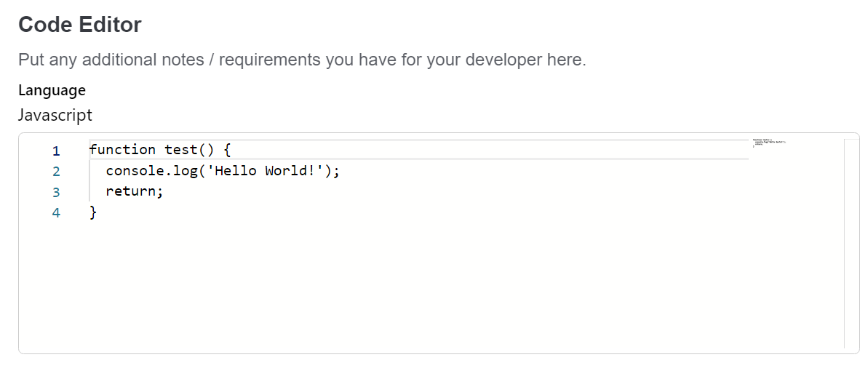Place cursor on the 'return' statement
The width and height of the screenshot is (868, 368).
(x=131, y=192)
